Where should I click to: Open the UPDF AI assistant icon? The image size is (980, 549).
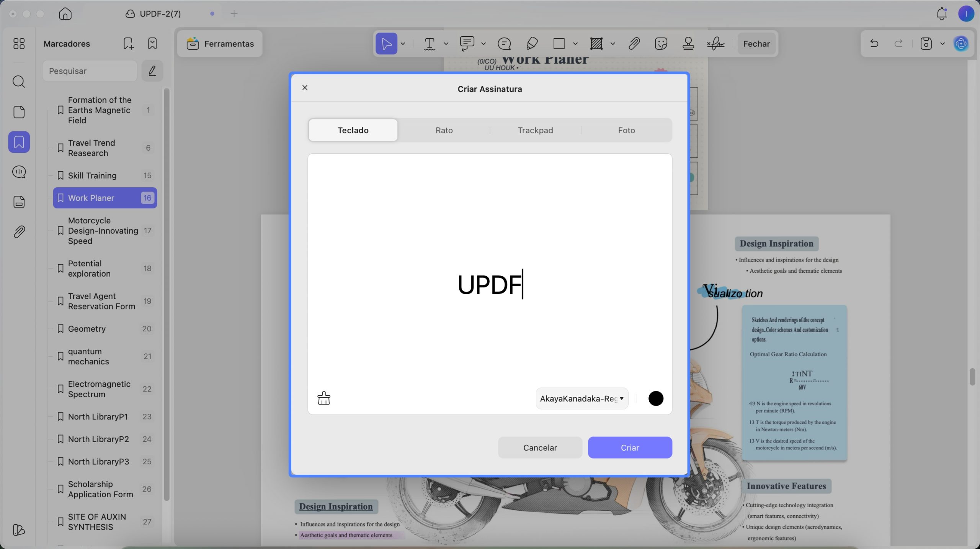click(x=961, y=44)
